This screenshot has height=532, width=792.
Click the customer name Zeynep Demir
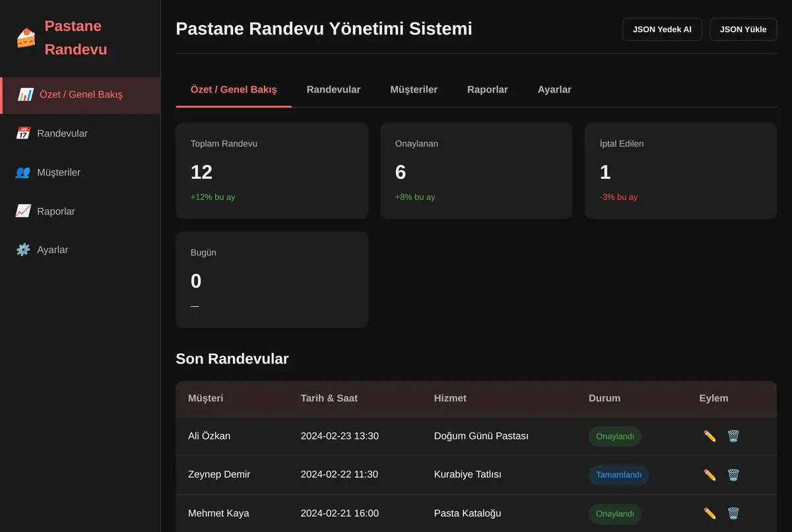[219, 475]
